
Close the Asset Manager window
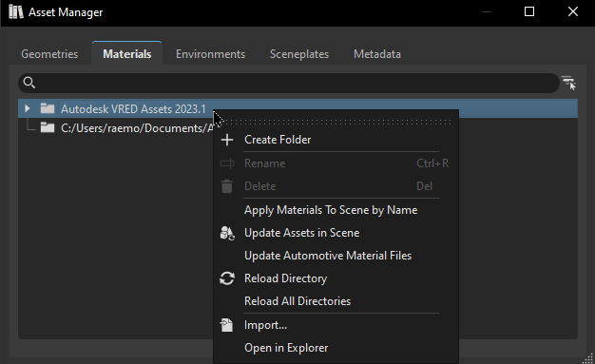point(573,11)
